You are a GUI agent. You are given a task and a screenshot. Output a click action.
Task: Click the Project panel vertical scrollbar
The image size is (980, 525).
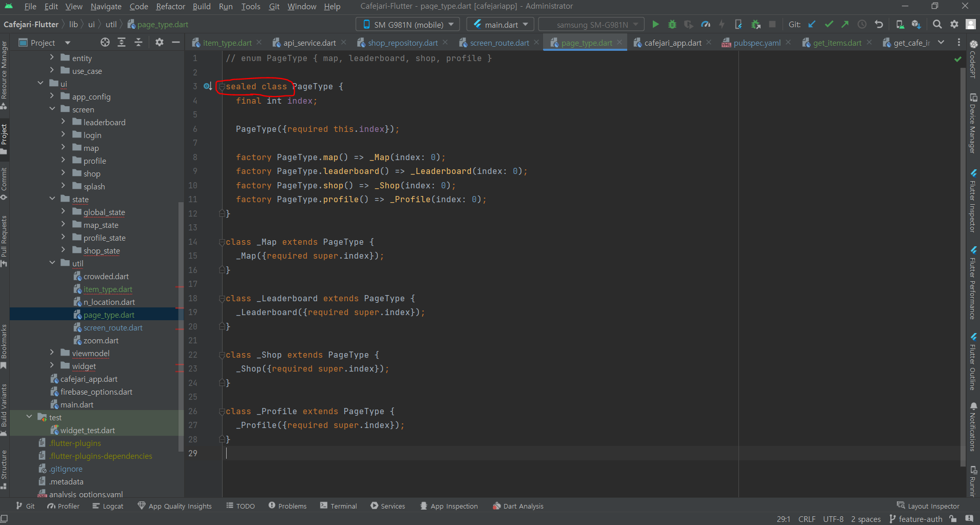tap(180, 326)
